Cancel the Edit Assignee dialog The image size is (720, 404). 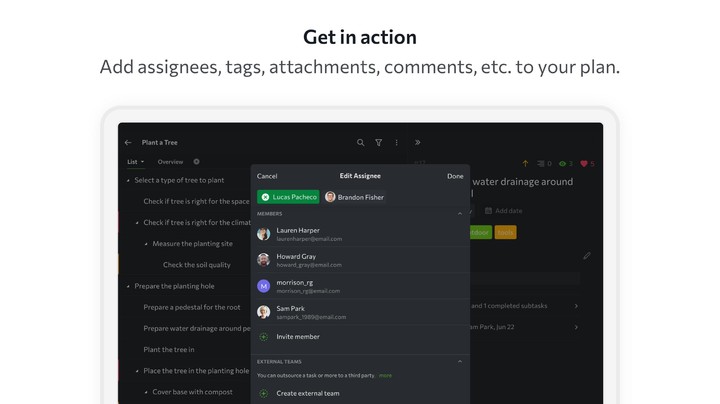267,176
